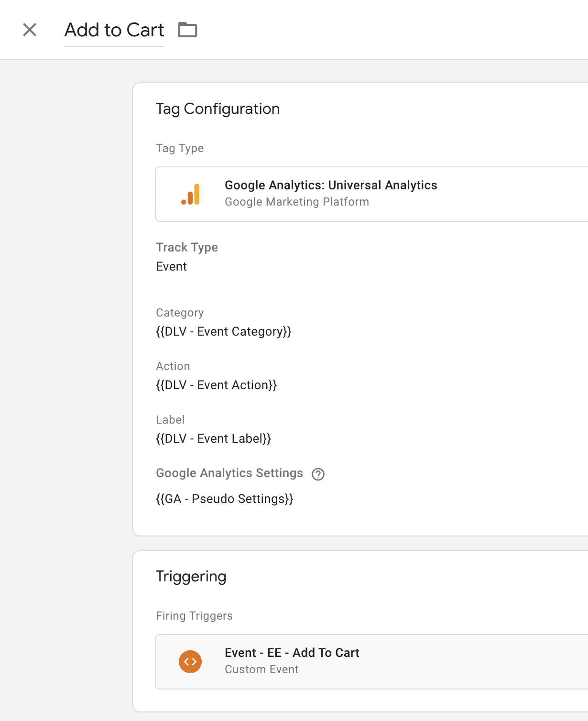Viewport: 588px width, 721px height.
Task: Click the Action field label
Action: (173, 366)
